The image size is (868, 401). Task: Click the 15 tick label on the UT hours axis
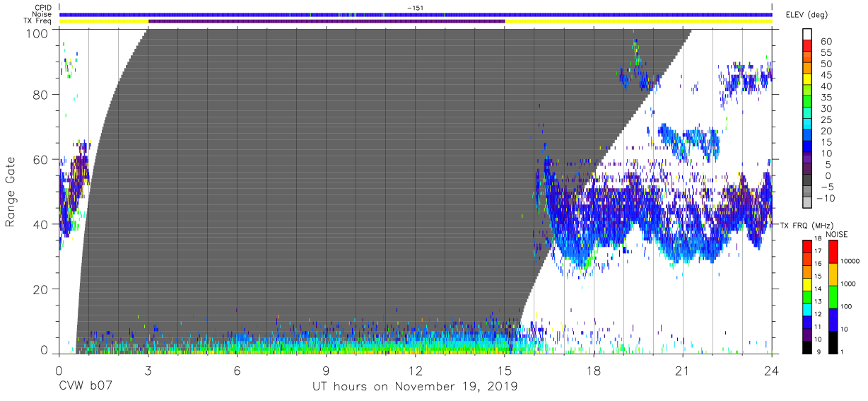505,370
